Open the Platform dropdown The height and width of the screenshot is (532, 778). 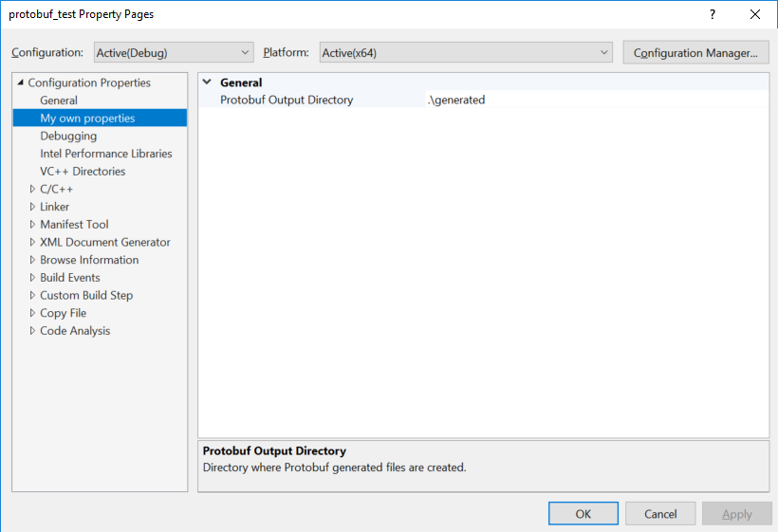coord(466,53)
